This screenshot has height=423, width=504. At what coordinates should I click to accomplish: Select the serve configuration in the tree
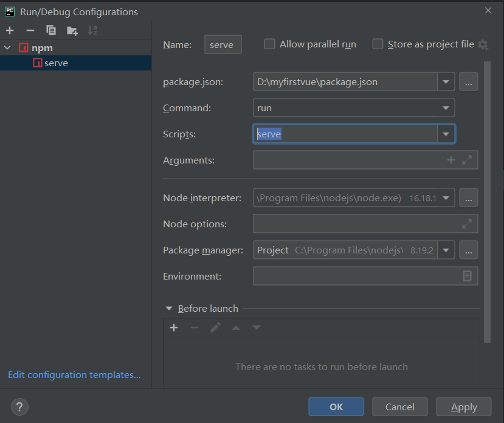point(56,63)
